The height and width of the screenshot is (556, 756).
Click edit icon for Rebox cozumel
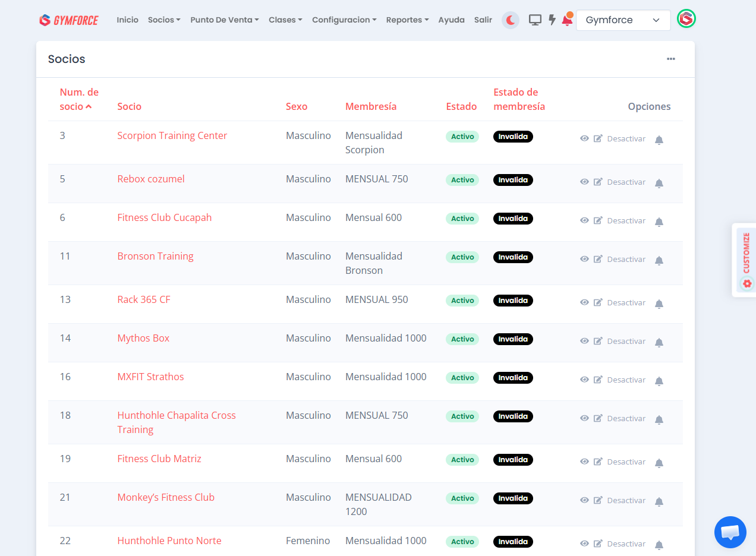click(x=598, y=182)
